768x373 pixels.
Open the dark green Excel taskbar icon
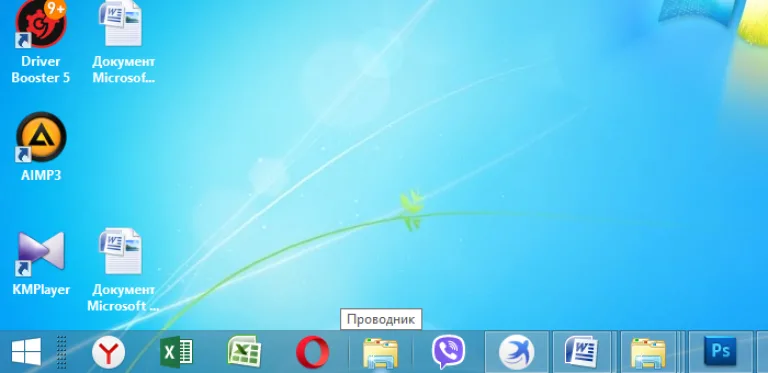click(x=176, y=352)
